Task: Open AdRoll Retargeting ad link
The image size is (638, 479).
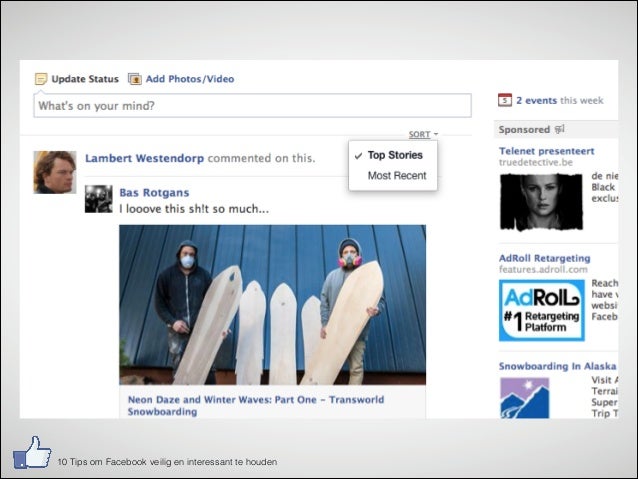Action: click(x=544, y=258)
